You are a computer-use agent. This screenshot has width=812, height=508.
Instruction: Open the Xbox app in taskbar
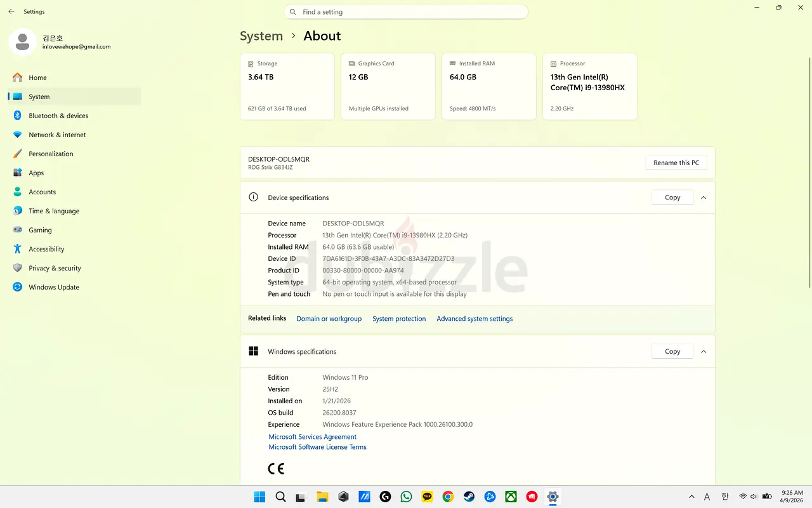pyautogui.click(x=511, y=497)
